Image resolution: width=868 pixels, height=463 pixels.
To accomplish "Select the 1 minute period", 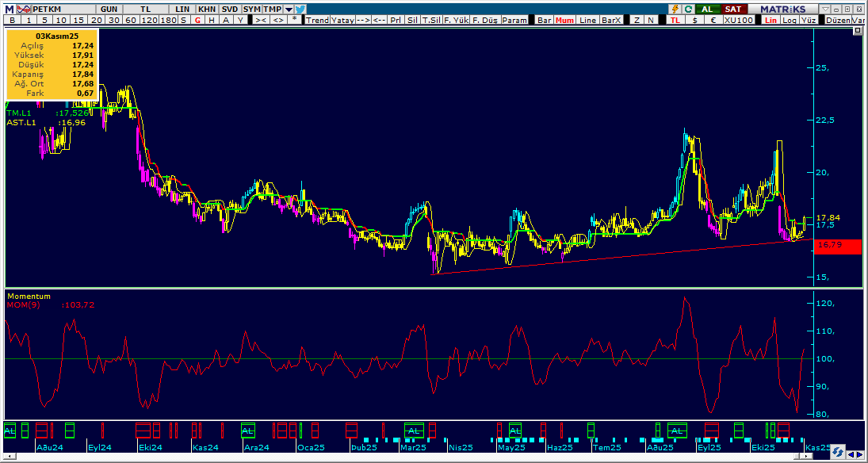I will 29,19.
